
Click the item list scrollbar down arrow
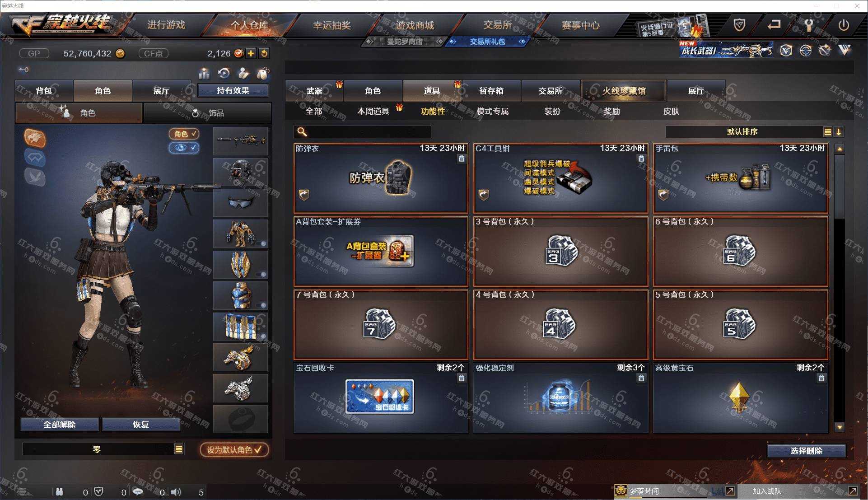pyautogui.click(x=840, y=427)
